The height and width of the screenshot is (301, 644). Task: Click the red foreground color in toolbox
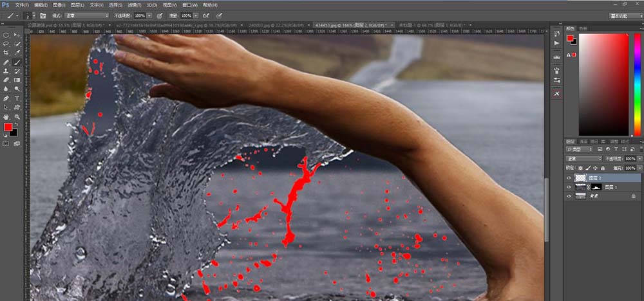pyautogui.click(x=8, y=127)
